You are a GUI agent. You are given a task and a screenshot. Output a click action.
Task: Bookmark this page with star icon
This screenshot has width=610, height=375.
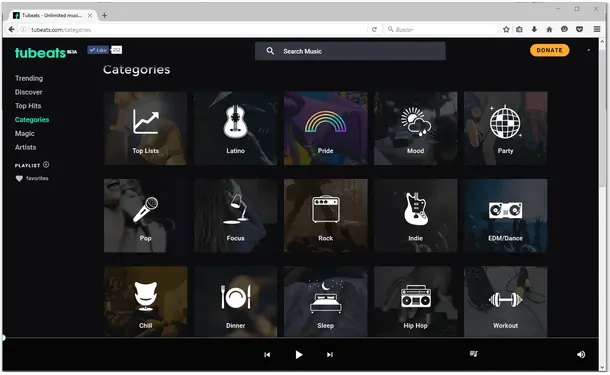point(506,29)
